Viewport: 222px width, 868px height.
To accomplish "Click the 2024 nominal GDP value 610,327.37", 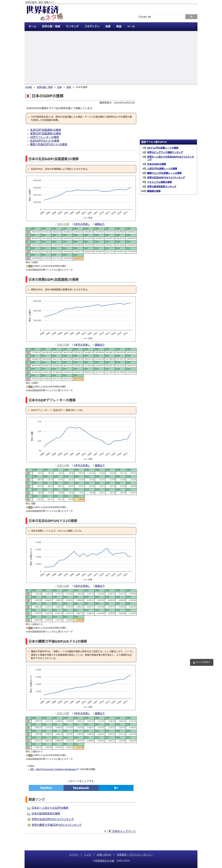I will tap(78, 258).
